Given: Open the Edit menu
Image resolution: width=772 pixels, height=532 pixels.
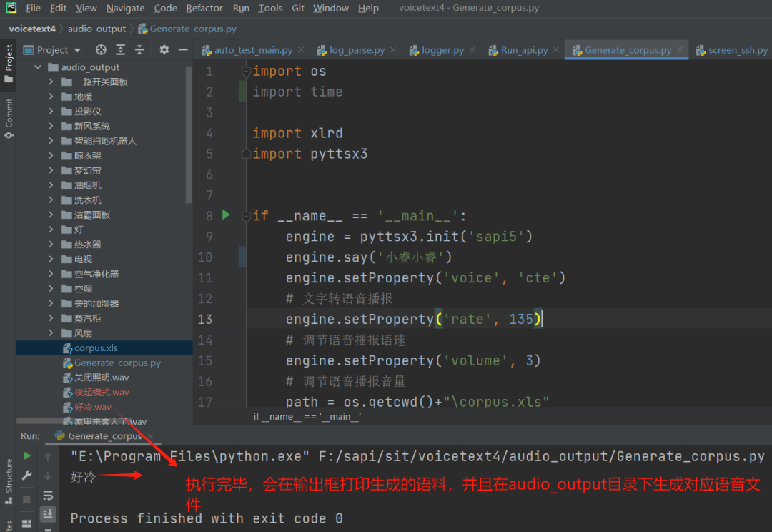Looking at the screenshot, I should click(x=58, y=8).
